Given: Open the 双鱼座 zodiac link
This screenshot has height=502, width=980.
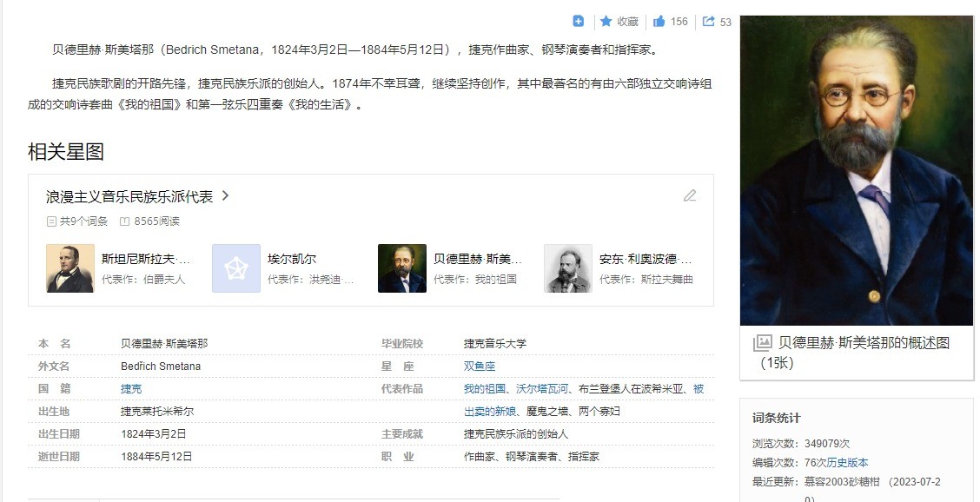Looking at the screenshot, I should pos(480,367).
